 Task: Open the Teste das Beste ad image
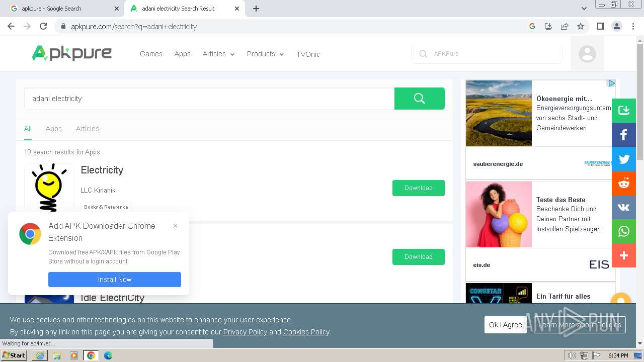(499, 215)
